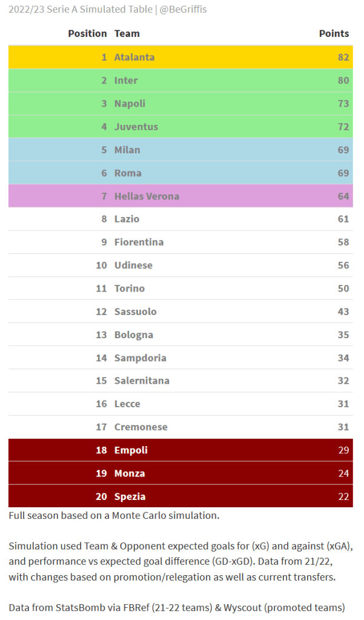Image resolution: width=364 pixels, height=620 pixels.
Task: Click the Points column header
Action: [x=334, y=34]
